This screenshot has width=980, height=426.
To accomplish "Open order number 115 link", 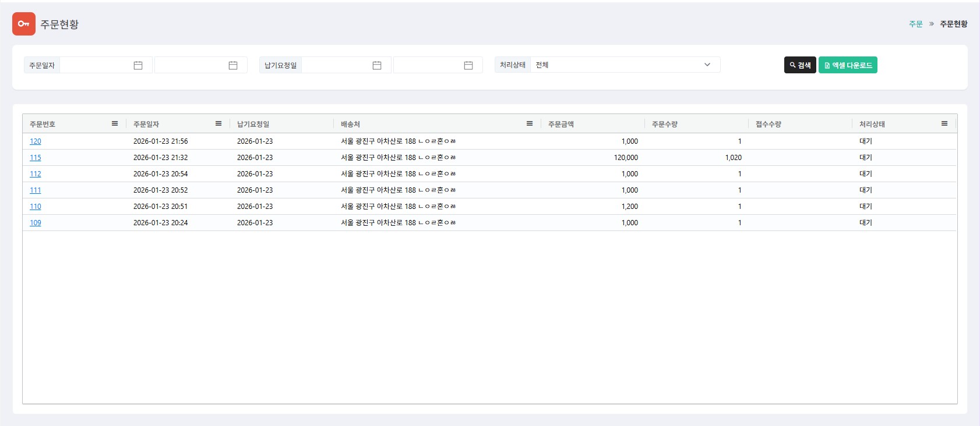I will (x=36, y=158).
